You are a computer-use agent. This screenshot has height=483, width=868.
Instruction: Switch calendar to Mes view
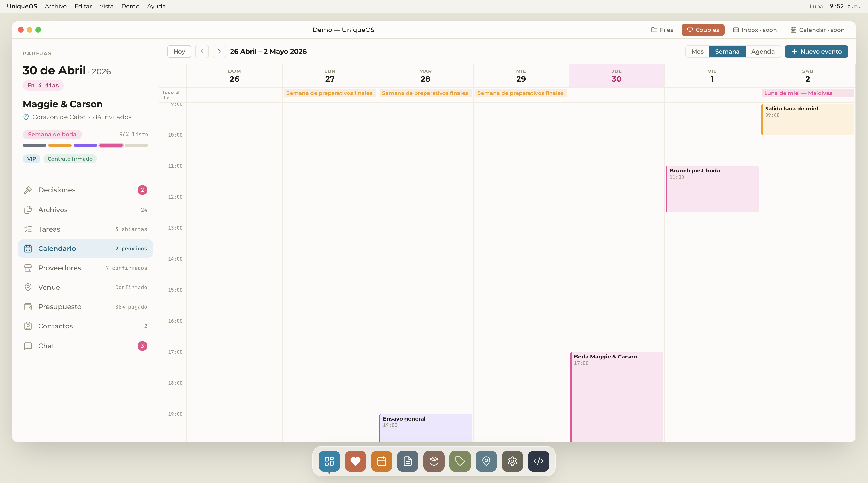pos(697,51)
